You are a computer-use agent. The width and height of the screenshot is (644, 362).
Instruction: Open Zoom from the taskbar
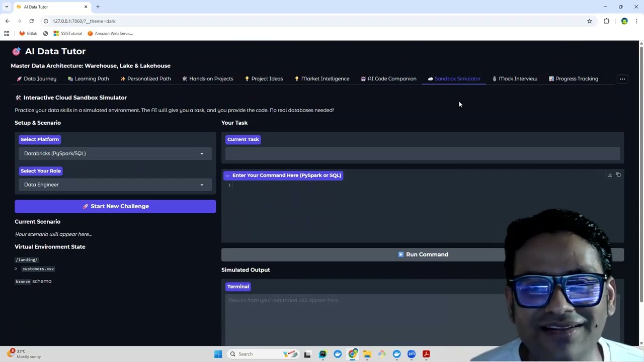(x=412, y=354)
